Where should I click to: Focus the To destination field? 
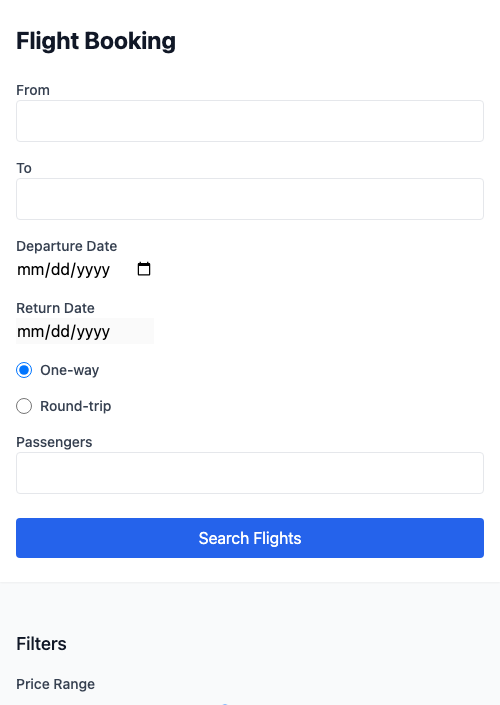click(250, 199)
